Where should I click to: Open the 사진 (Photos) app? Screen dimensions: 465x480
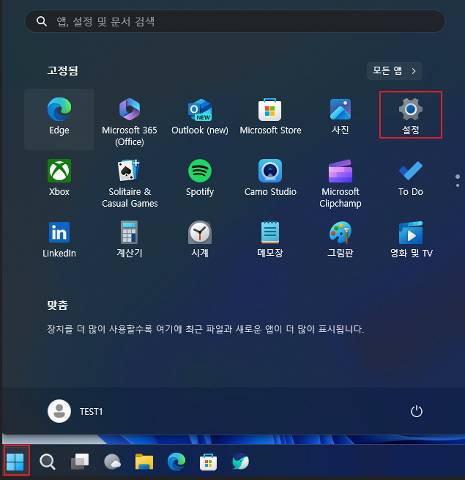(340, 116)
